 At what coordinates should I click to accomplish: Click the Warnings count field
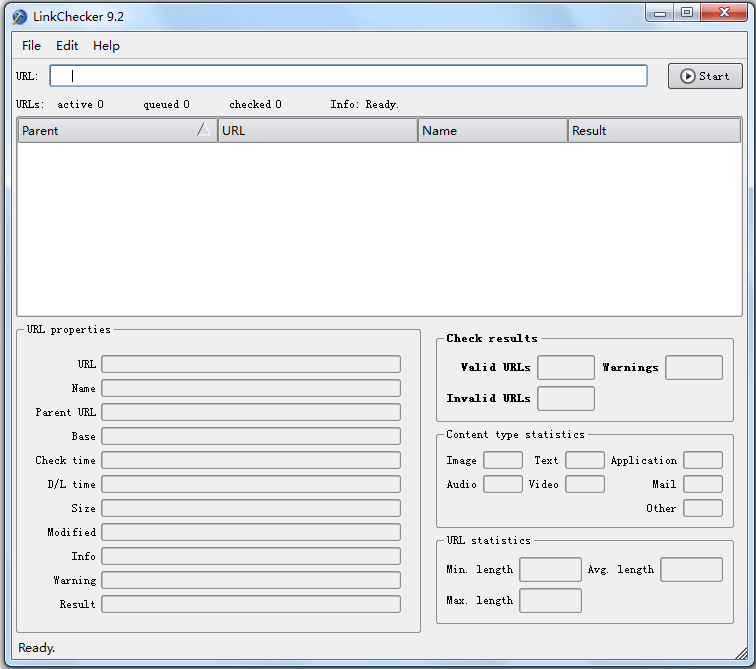point(693,368)
